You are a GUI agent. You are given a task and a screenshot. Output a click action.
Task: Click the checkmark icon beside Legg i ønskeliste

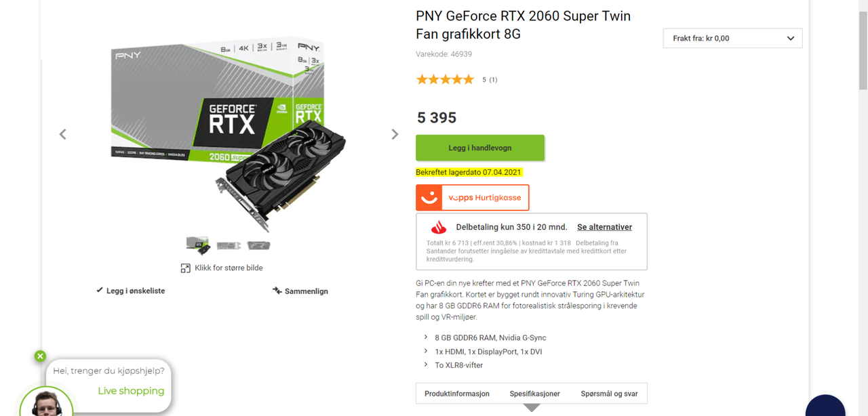(x=99, y=290)
